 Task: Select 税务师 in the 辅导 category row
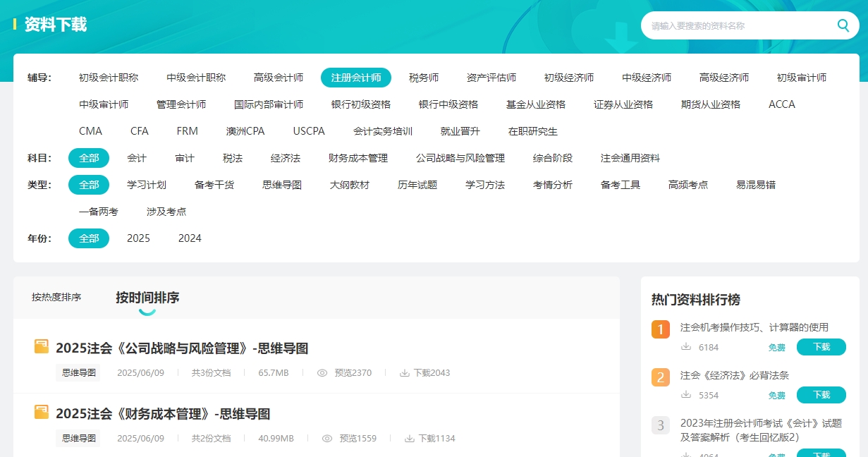(x=424, y=78)
